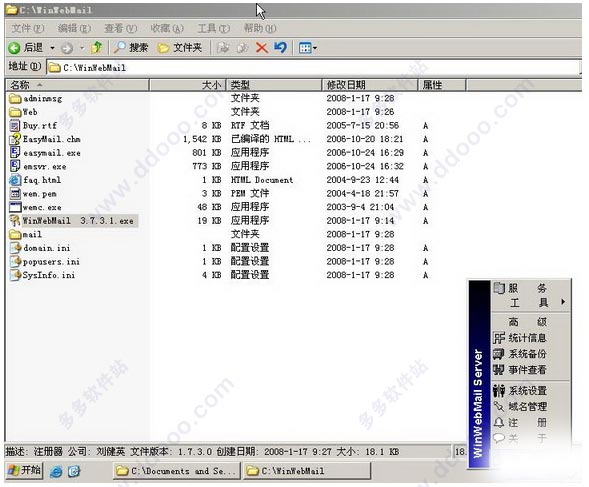The image size is (589, 487).
Task: Select the domain.ini file icon
Action: [x=15, y=248]
